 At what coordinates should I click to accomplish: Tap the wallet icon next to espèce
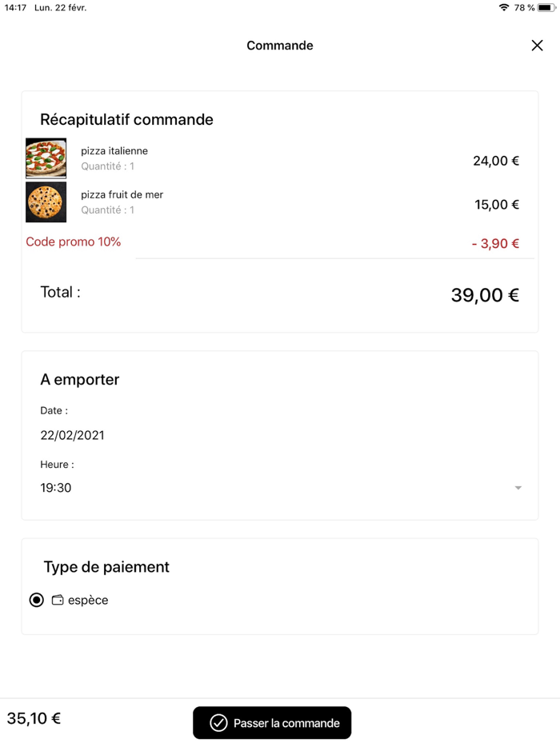pyautogui.click(x=58, y=600)
